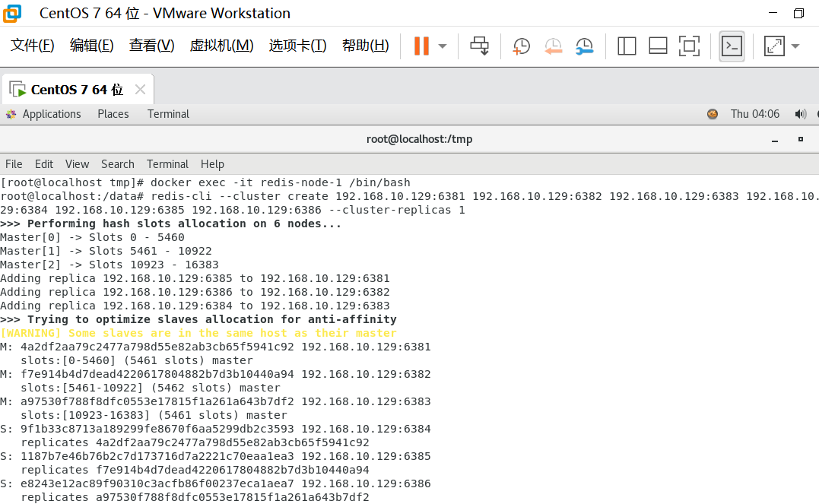Expand stretch display options dropdown arrow
This screenshot has height=504, width=819.
(795, 46)
